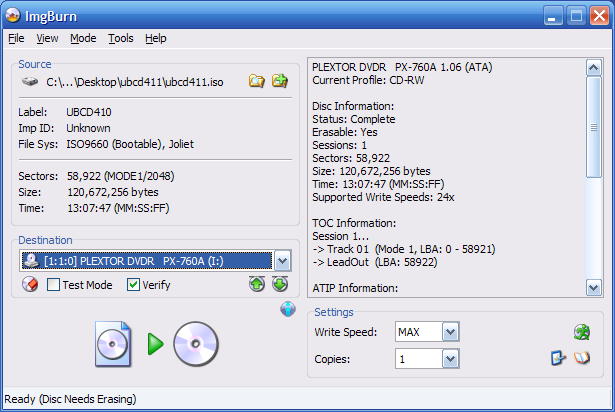Click the Imp ID Unknown value

(88, 128)
